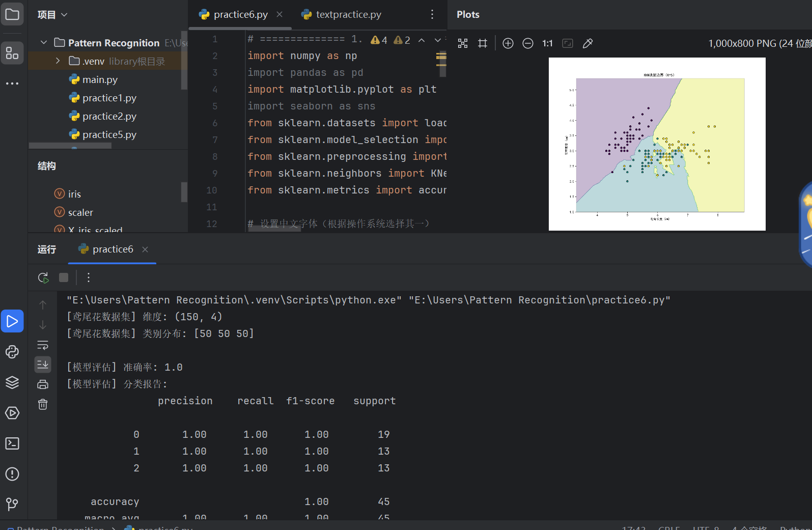Show editor warnings count 4
The width and height of the screenshot is (812, 530).
coord(379,40)
